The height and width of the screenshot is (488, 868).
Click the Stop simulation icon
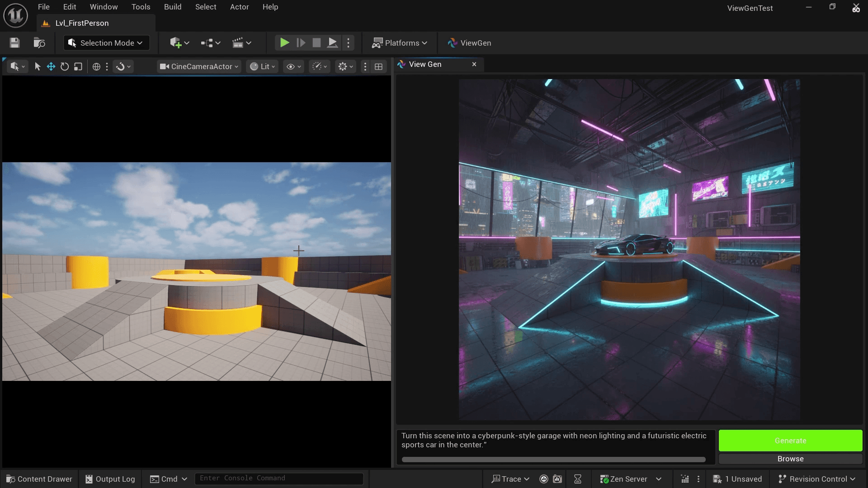pos(316,43)
